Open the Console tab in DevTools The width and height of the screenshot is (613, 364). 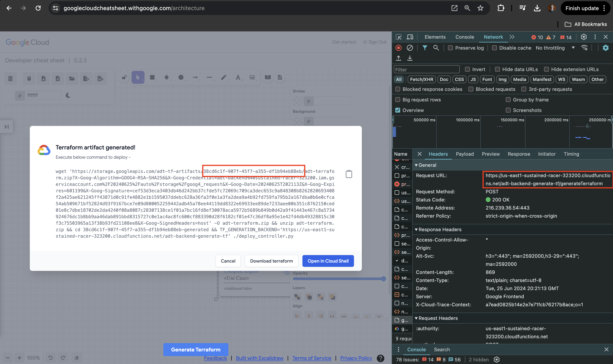tap(464, 37)
